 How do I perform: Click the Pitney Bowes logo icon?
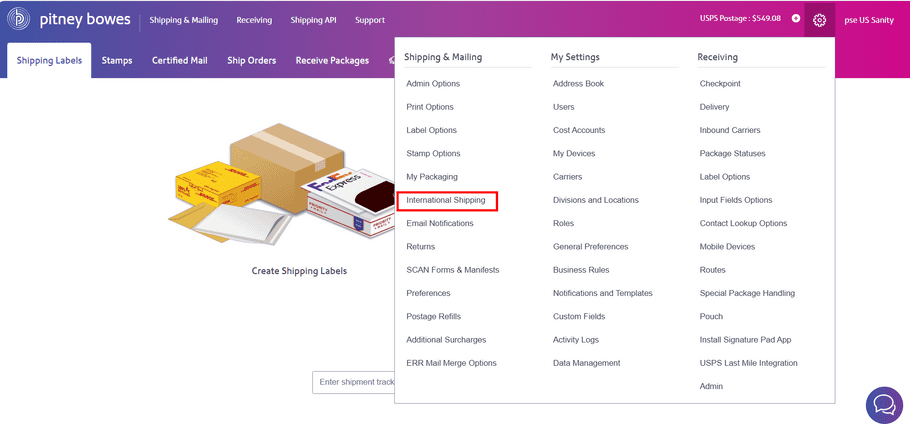coord(18,19)
